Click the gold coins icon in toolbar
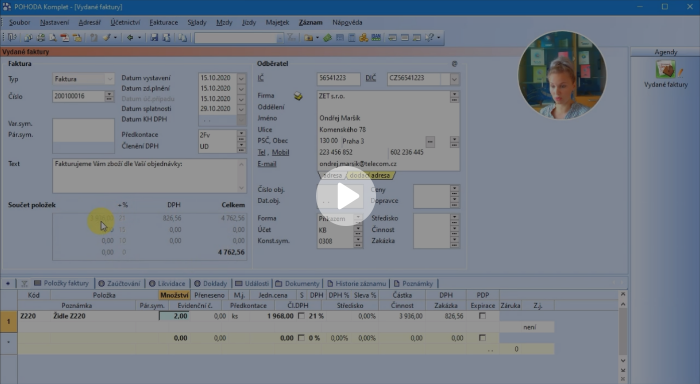The image size is (700, 384). (363, 38)
